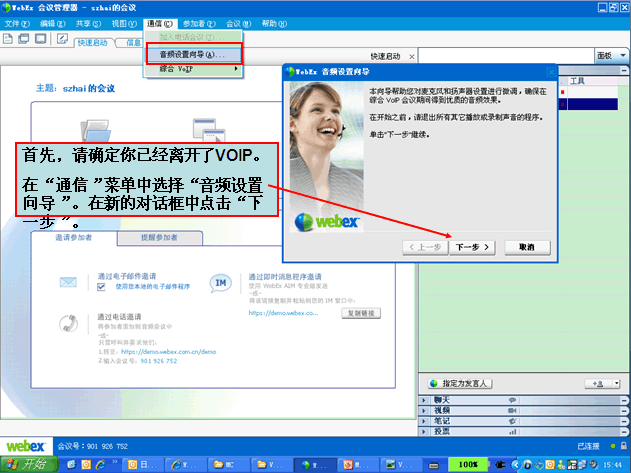Click the 指定为发言人 button
This screenshot has height=473, width=631.
coord(460,384)
